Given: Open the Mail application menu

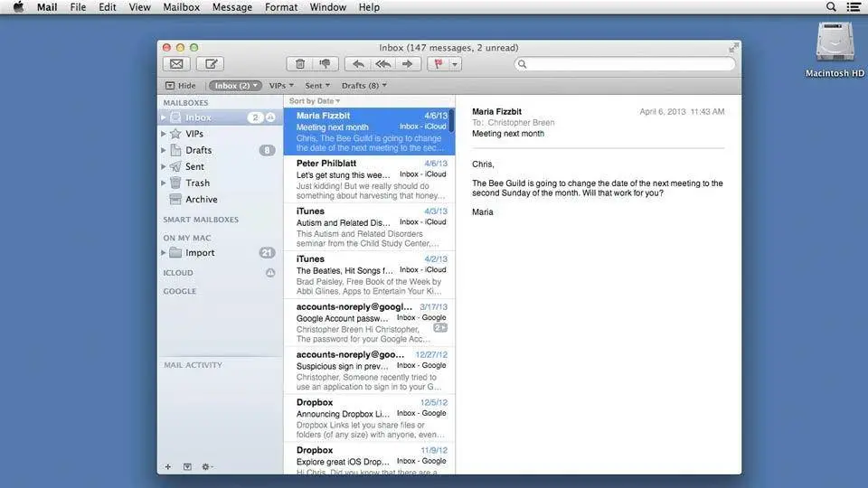Looking at the screenshot, I should tap(47, 7).
